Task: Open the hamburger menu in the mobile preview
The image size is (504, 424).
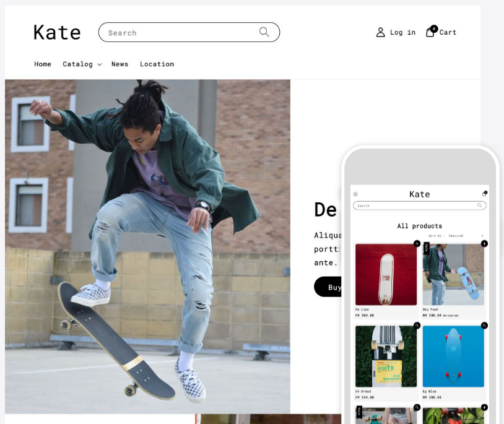Action: click(x=355, y=194)
